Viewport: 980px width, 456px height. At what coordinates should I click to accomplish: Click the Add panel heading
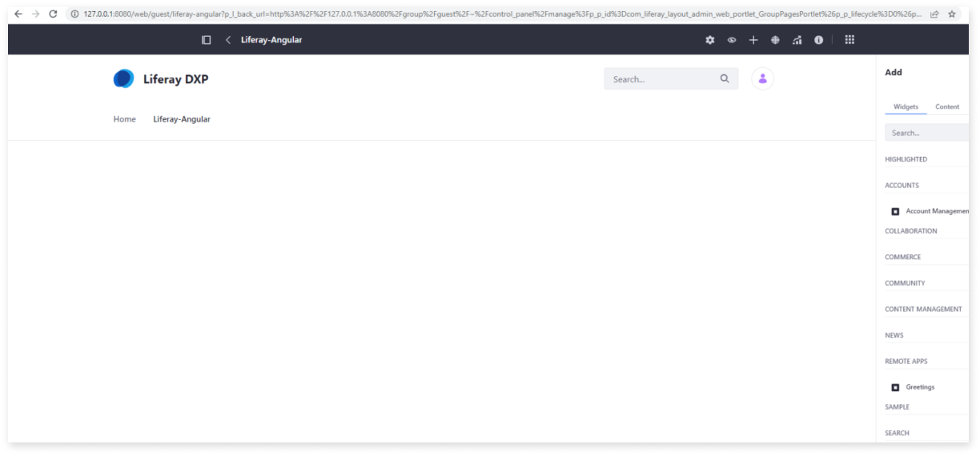tap(894, 72)
